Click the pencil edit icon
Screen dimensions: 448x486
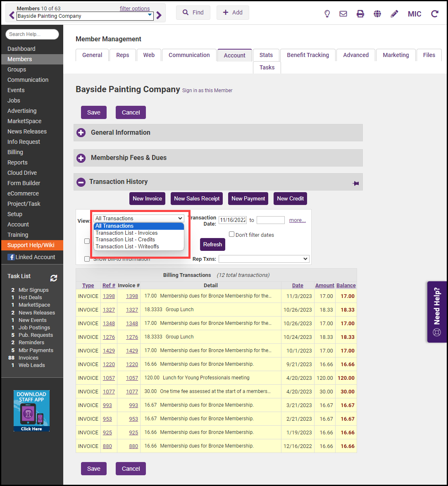point(394,14)
